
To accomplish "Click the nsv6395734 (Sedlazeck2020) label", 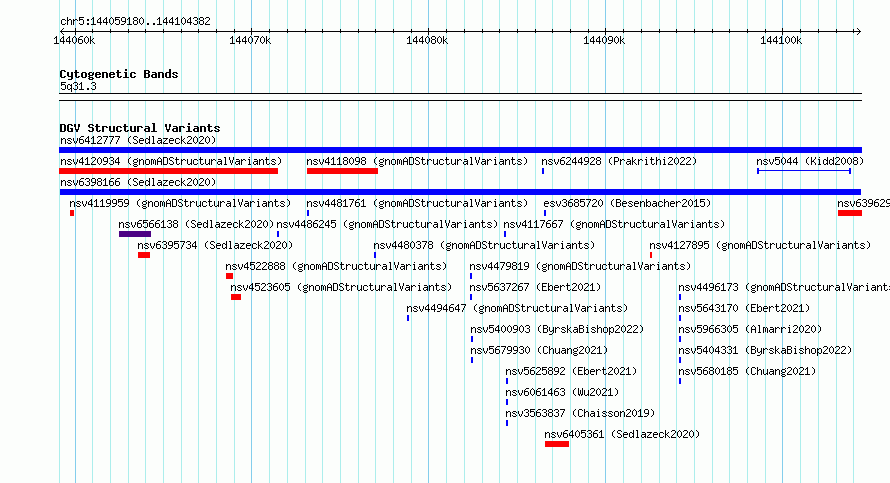I will click(215, 245).
